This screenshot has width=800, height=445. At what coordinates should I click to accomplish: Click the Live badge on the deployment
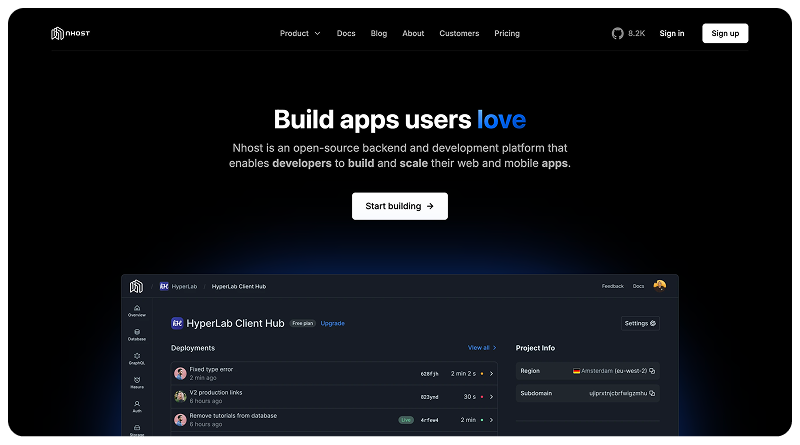coord(406,420)
